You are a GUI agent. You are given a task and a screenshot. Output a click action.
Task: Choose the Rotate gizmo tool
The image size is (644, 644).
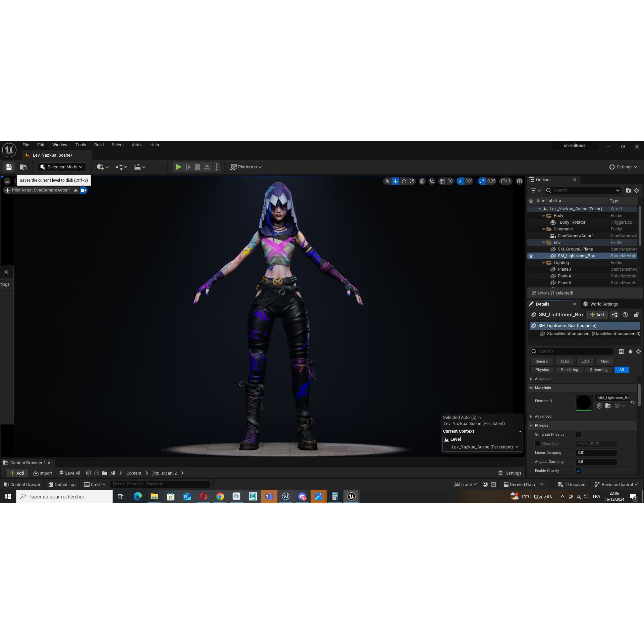point(404,181)
